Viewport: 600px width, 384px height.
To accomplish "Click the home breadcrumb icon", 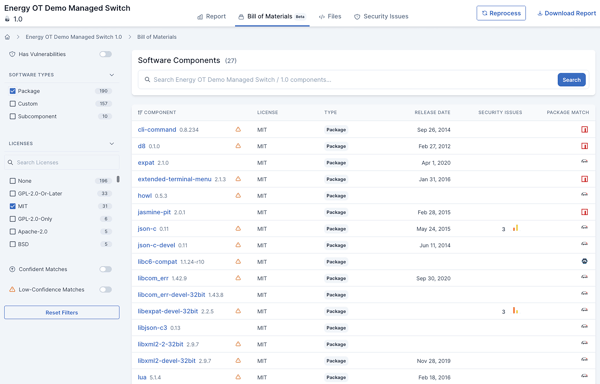I will click(7, 37).
